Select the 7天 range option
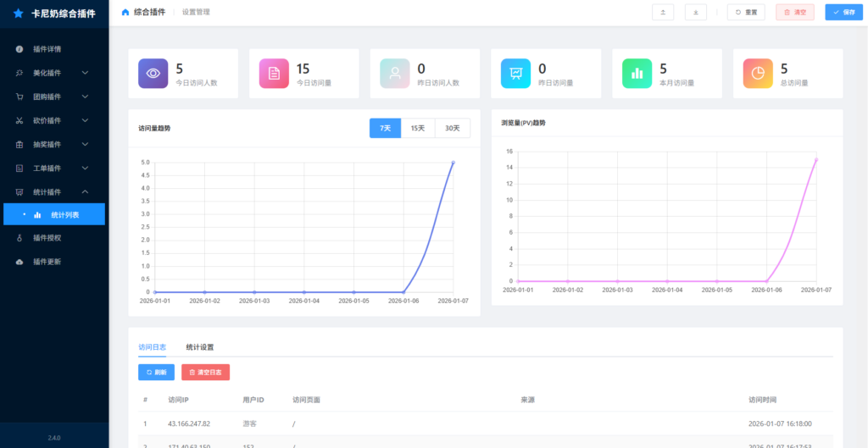This screenshot has height=448, width=868. tap(385, 128)
